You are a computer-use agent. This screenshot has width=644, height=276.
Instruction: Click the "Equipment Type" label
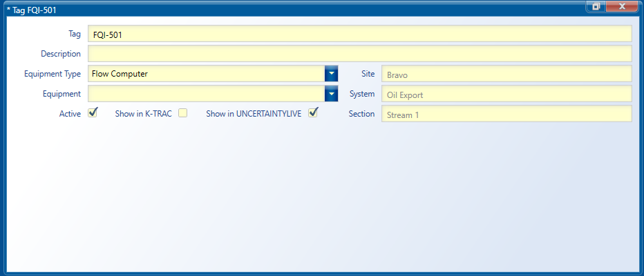click(53, 75)
